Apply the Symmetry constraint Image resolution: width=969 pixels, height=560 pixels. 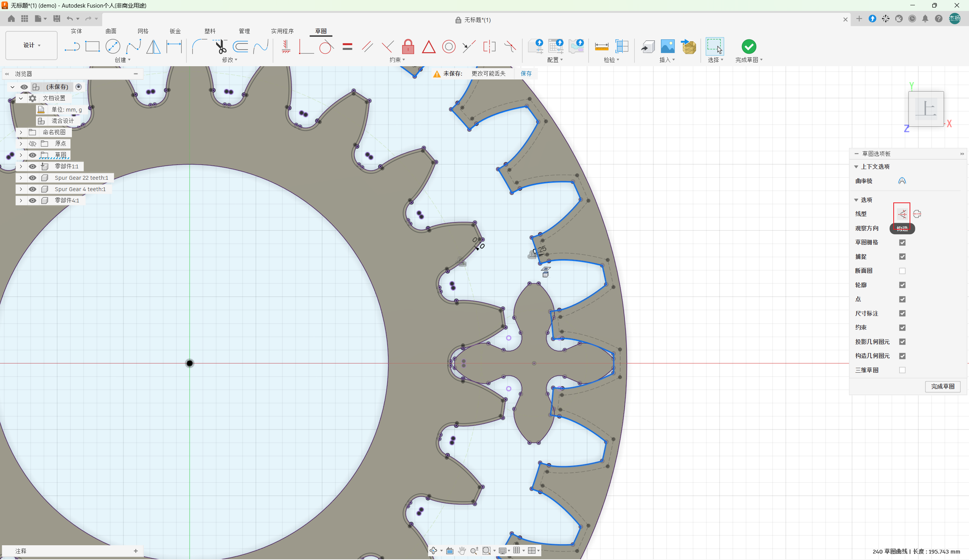coord(489,47)
